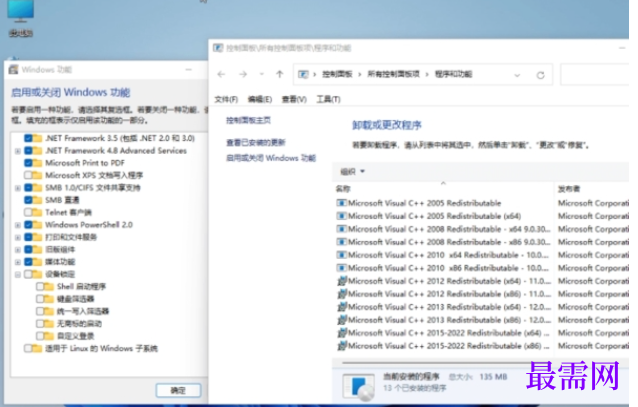Screen dimensions: 638x407
Task: Expand .NET Framework 4.8 Advanced Services node
Action: pyautogui.click(x=17, y=151)
